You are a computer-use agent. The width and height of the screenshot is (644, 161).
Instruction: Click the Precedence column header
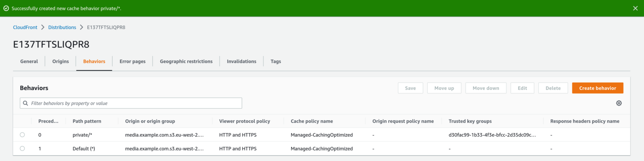point(49,121)
